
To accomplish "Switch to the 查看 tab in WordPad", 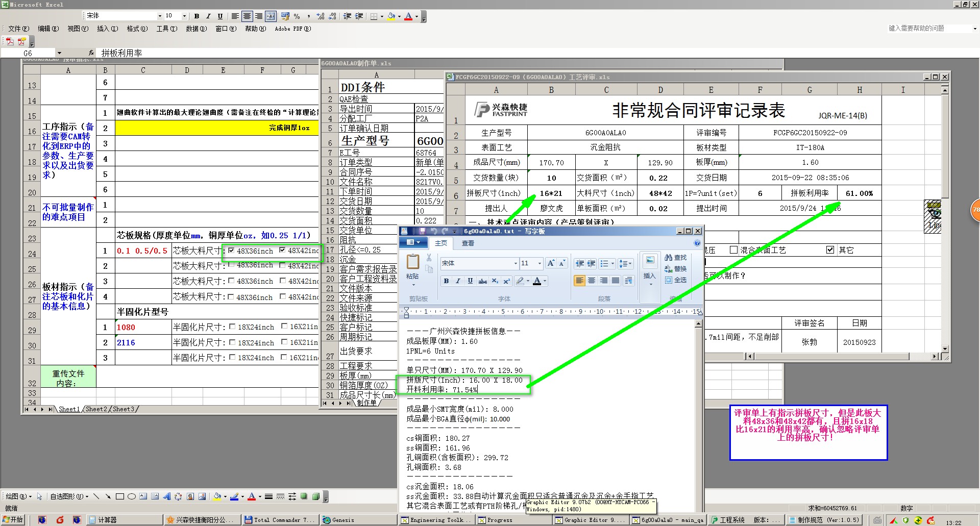I will tap(468, 243).
